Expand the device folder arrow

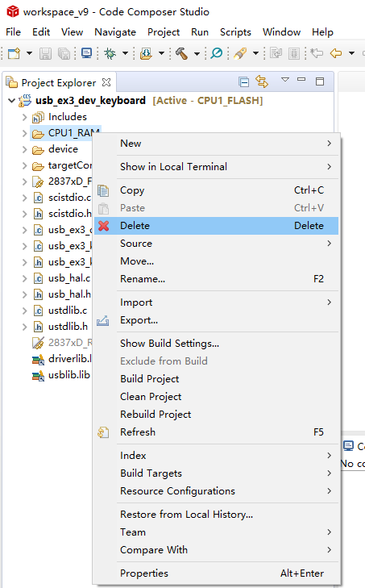point(24,150)
